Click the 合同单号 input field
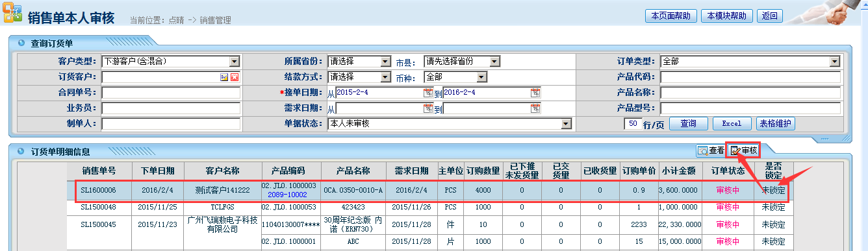This screenshot has width=868, height=251. (171, 93)
